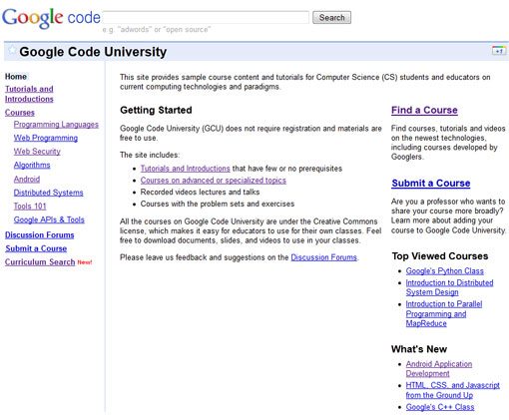The height and width of the screenshot is (420, 509).
Task: Star this page with the star icon
Action: (12, 50)
